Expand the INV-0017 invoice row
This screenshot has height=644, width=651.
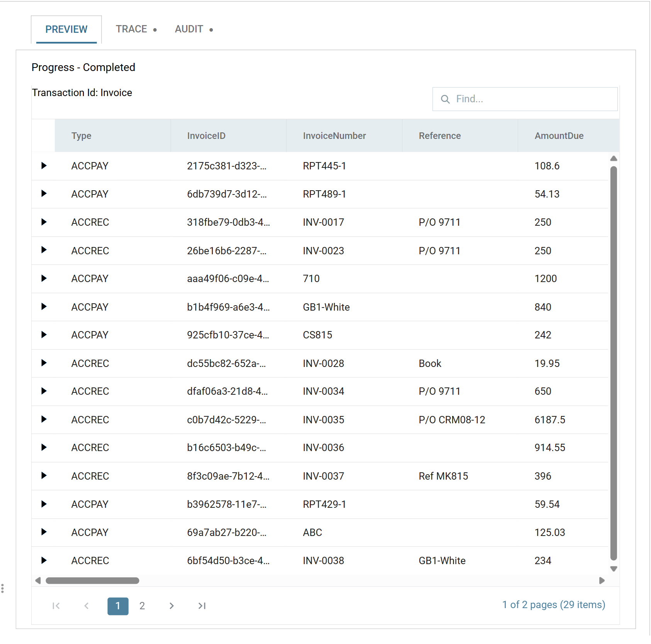click(44, 222)
